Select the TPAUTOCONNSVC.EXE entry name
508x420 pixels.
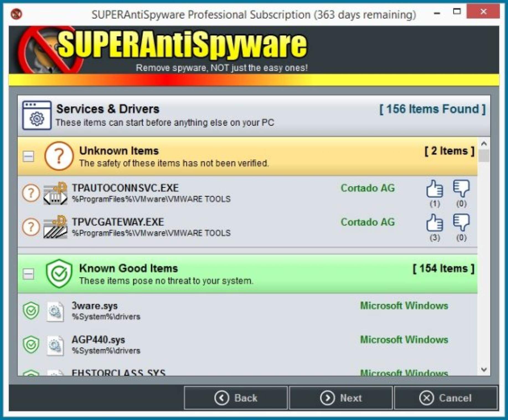point(125,188)
